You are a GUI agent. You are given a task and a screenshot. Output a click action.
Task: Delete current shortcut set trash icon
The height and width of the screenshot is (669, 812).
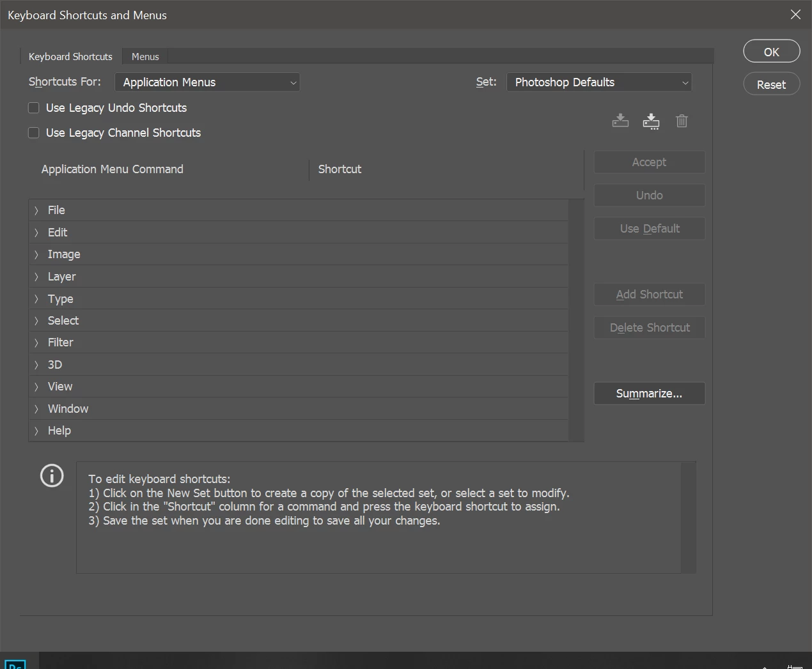coord(682,121)
